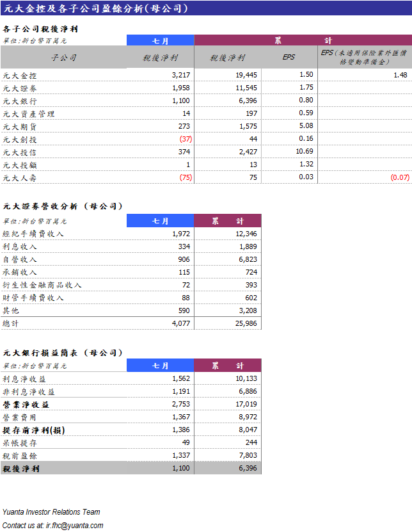Click the 元大創投 row label

pyautogui.click(x=20, y=140)
